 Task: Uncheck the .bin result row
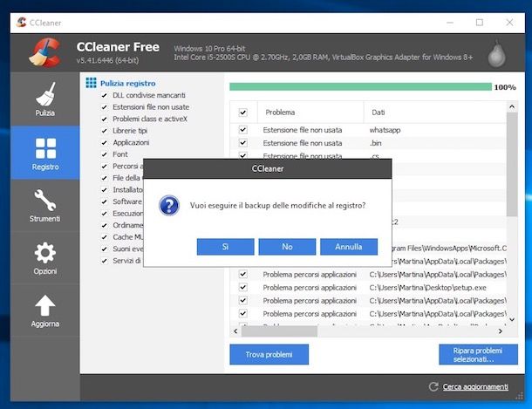[243, 143]
